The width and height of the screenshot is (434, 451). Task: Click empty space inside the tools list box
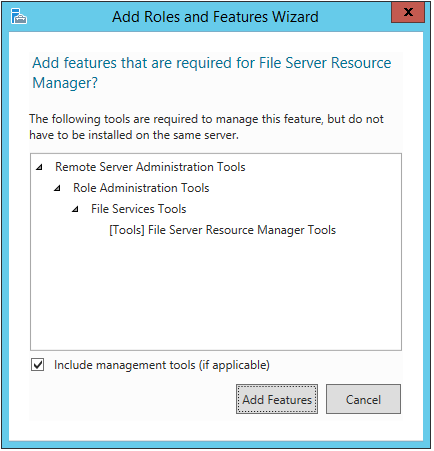(x=216, y=293)
